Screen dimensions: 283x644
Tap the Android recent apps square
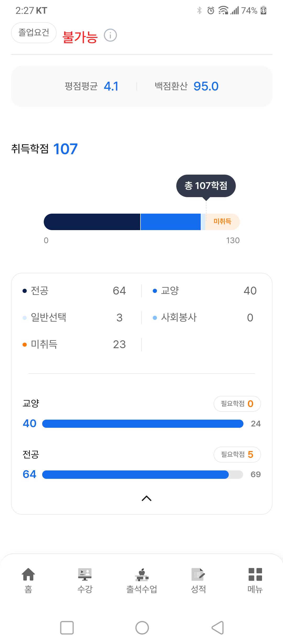click(67, 628)
